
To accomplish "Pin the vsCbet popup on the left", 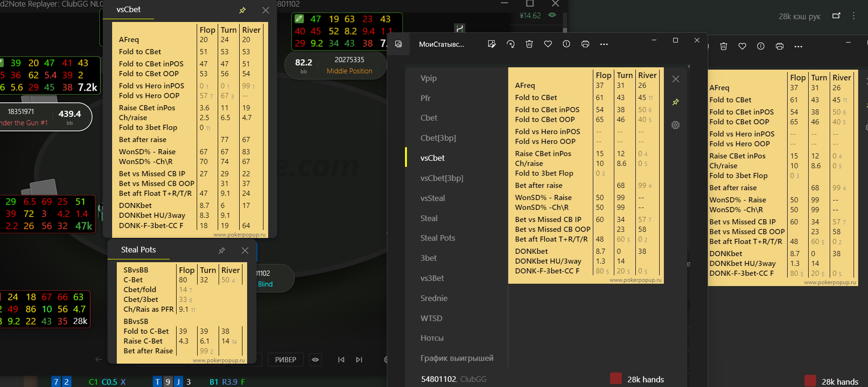I will point(242,10).
